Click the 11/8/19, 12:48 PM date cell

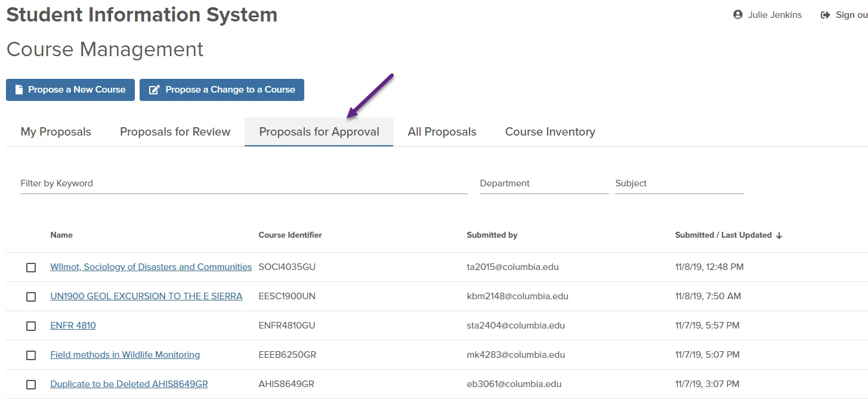[x=710, y=267]
